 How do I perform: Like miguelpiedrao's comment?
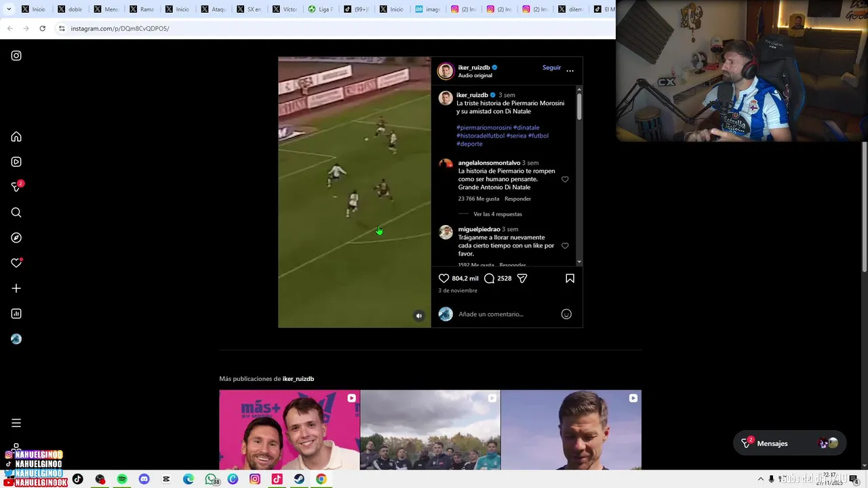pos(565,246)
